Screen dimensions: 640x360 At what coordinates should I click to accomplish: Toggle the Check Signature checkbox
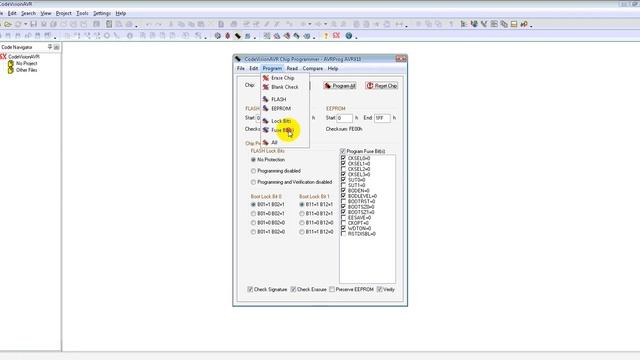(x=250, y=289)
